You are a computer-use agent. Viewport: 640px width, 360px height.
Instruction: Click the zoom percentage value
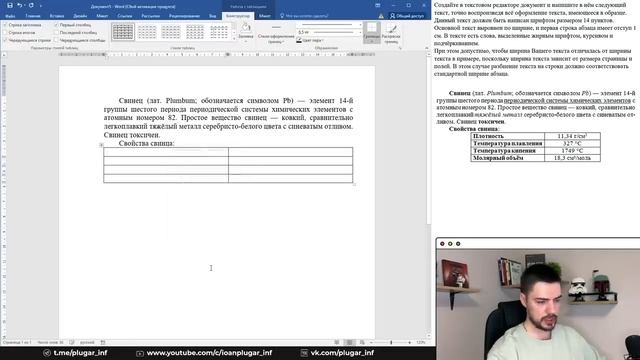421,342
